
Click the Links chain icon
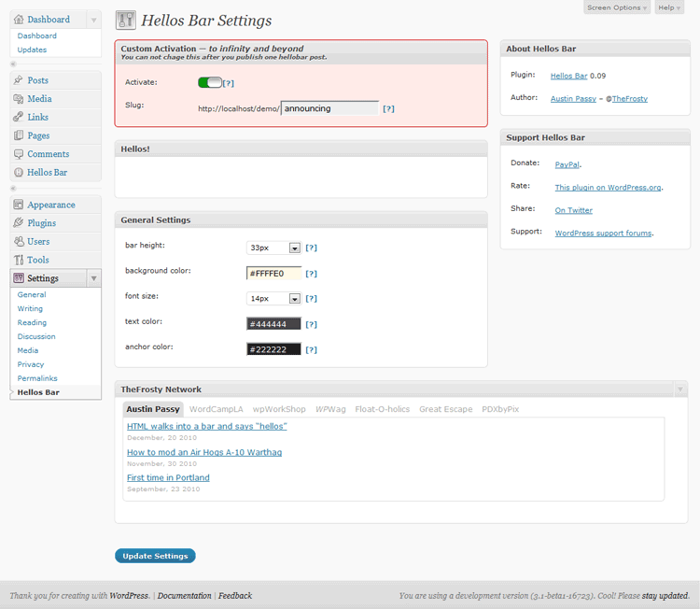(x=18, y=117)
